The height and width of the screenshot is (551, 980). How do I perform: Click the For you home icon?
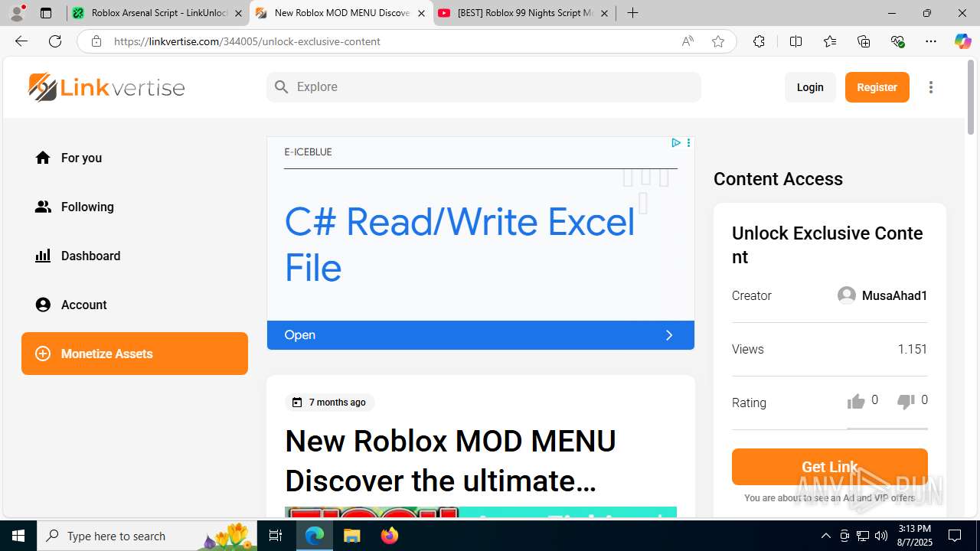point(43,158)
